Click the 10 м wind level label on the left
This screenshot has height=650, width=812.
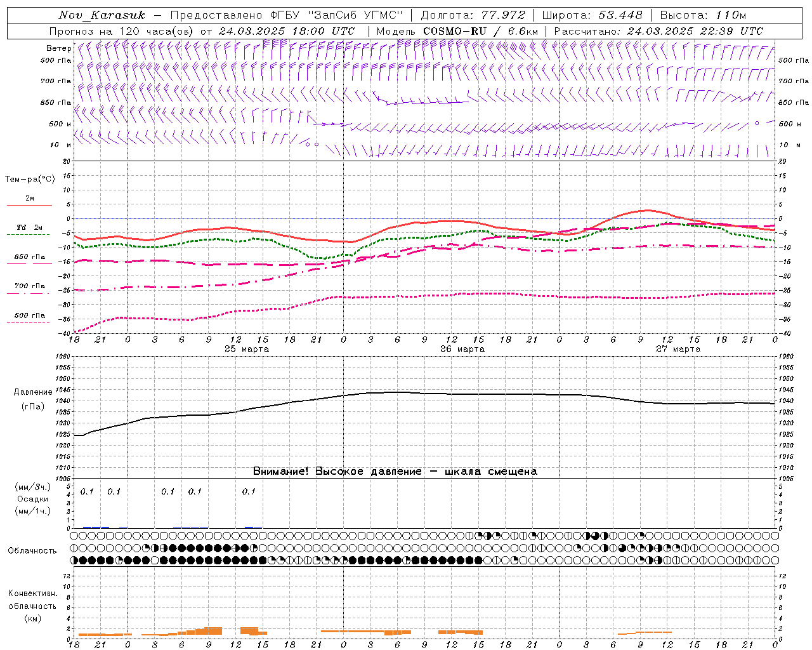[61, 145]
